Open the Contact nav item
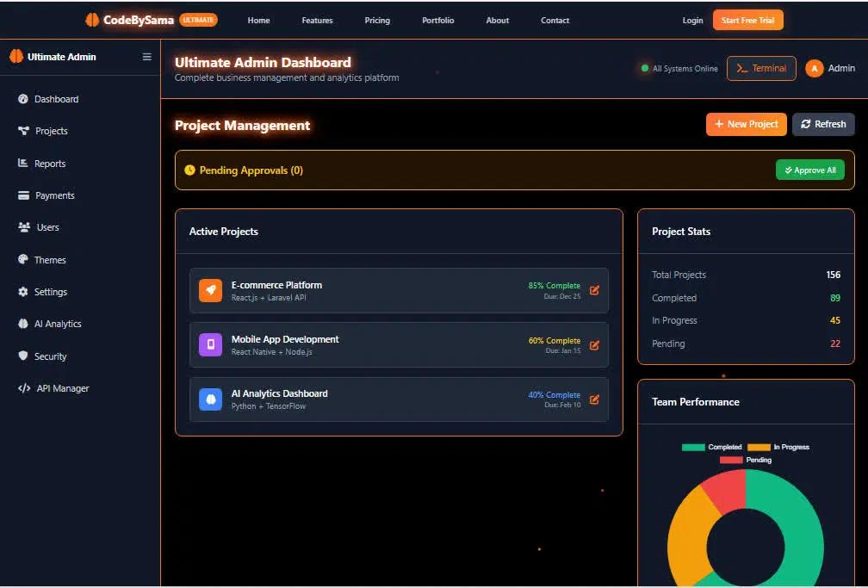The height and width of the screenshot is (588, 868). click(x=555, y=21)
